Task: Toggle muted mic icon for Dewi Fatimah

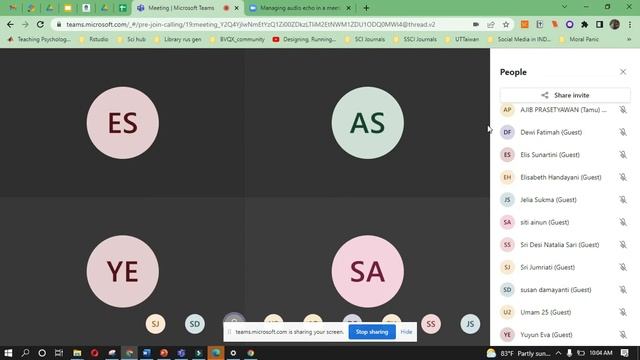Action: 623,132
